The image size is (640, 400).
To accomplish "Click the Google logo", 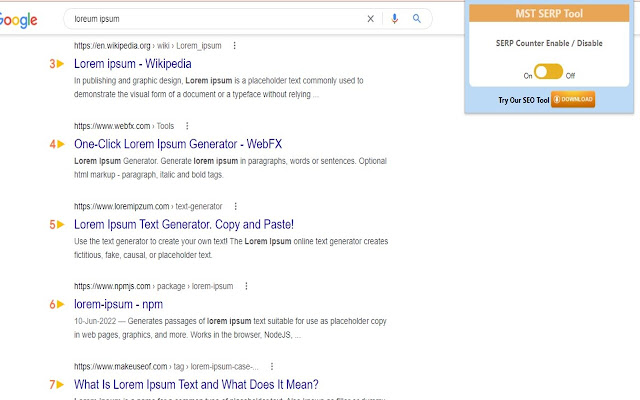I will click(x=19, y=19).
